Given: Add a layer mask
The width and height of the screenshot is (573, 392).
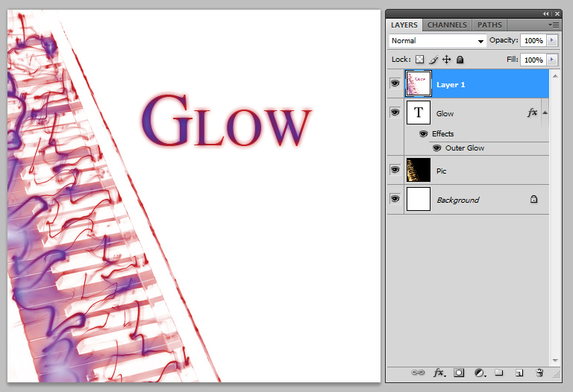Looking at the screenshot, I should [460, 372].
